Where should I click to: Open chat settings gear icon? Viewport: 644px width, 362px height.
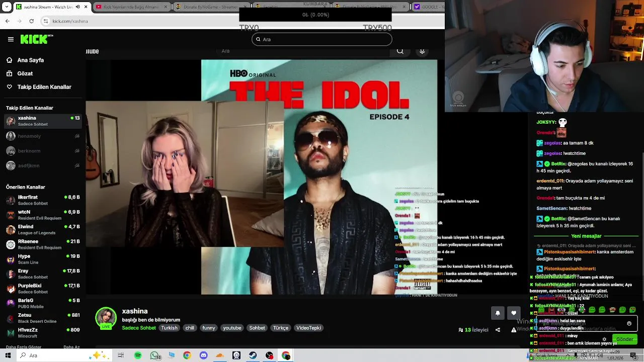coord(604,339)
